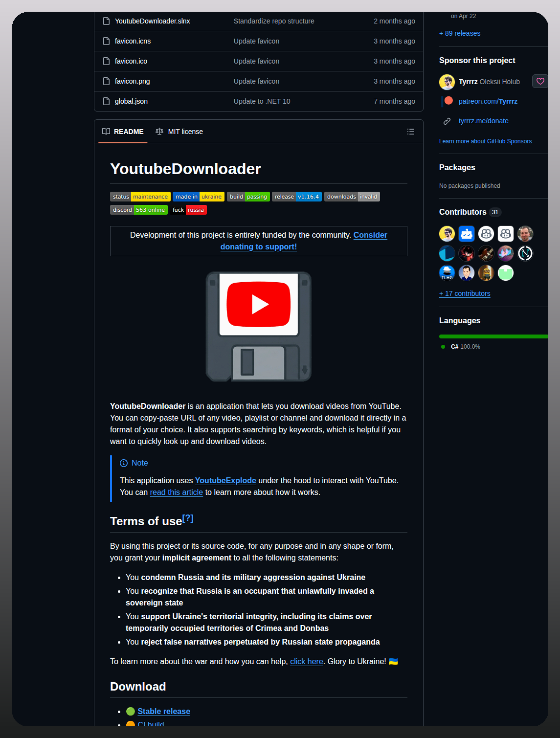Switch to the MIT license tab
The width and height of the screenshot is (560, 738).
coord(179,132)
